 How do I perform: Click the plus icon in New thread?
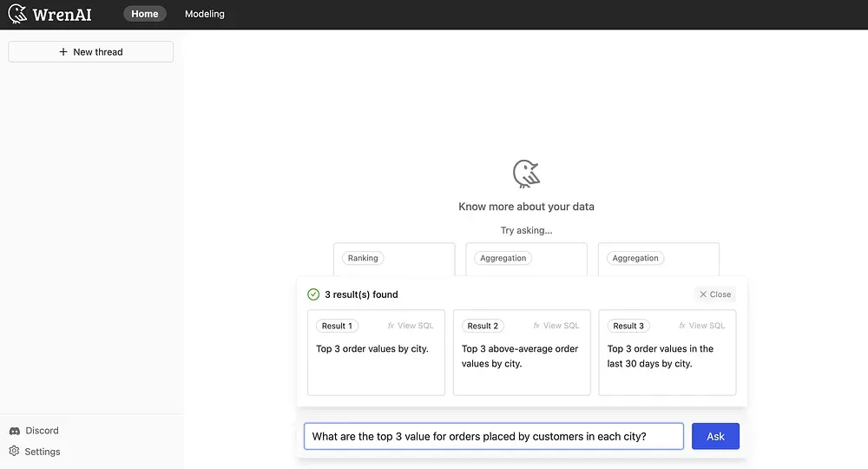[63, 52]
